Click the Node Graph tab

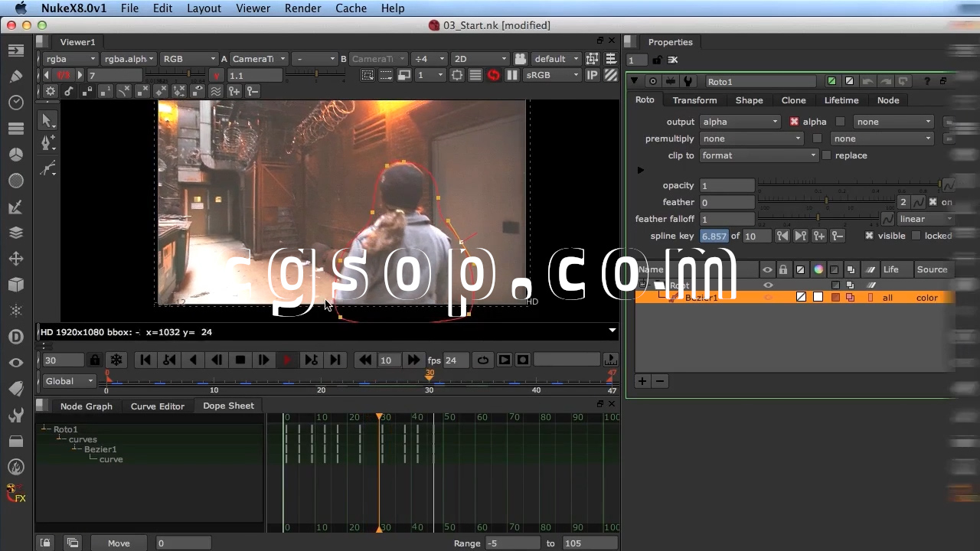click(87, 406)
